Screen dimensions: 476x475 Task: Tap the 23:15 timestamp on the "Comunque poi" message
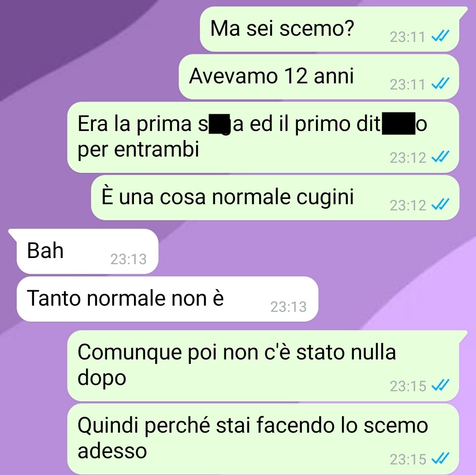408,386
